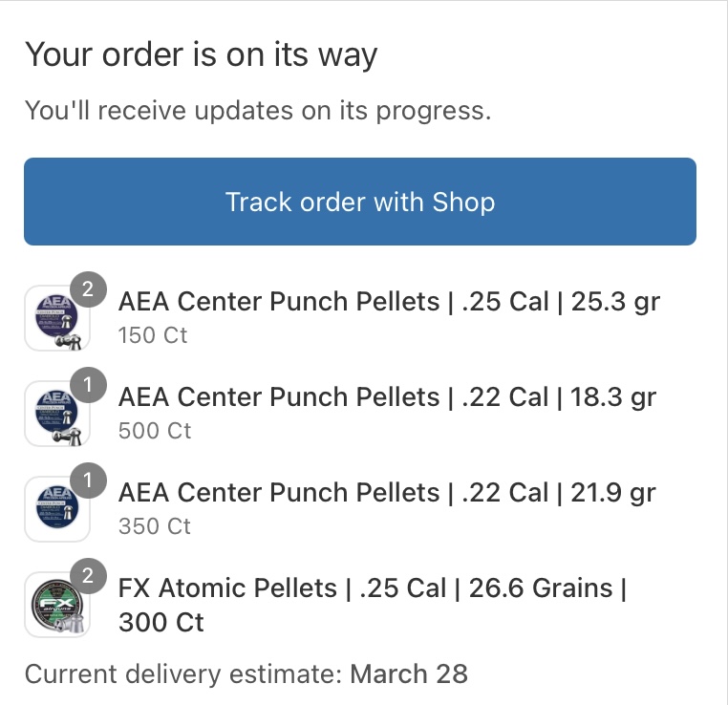
Task: Select AEA Center Punch Pellets .25 Cal 25.3 gr title
Action: [x=389, y=302]
